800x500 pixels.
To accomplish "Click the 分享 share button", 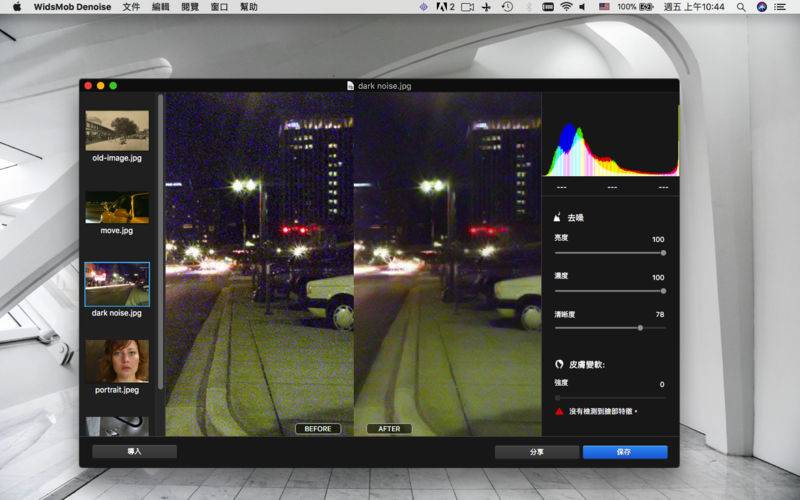I will pos(537,452).
